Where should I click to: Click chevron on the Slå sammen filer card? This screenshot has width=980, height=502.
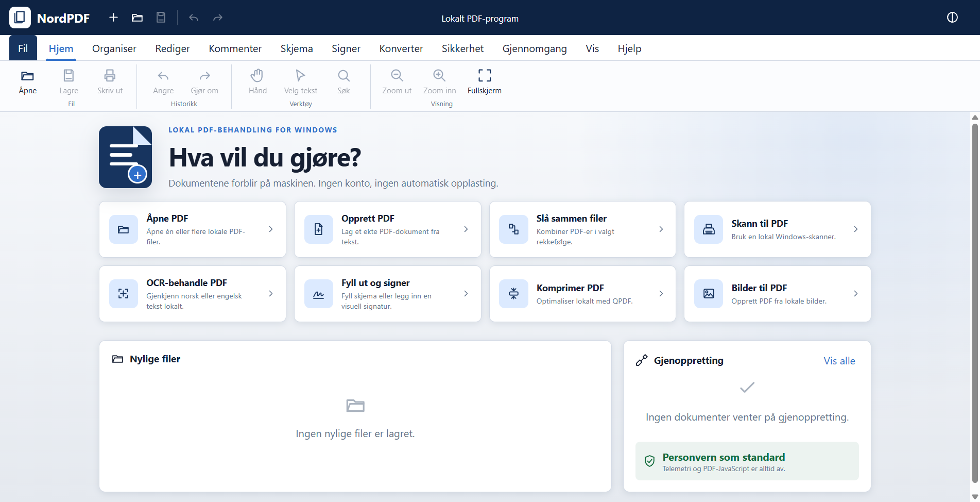coord(661,229)
